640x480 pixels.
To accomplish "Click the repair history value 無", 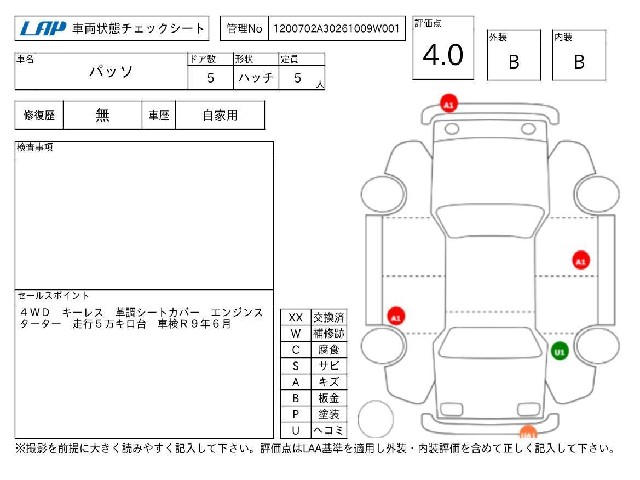I will (102, 115).
